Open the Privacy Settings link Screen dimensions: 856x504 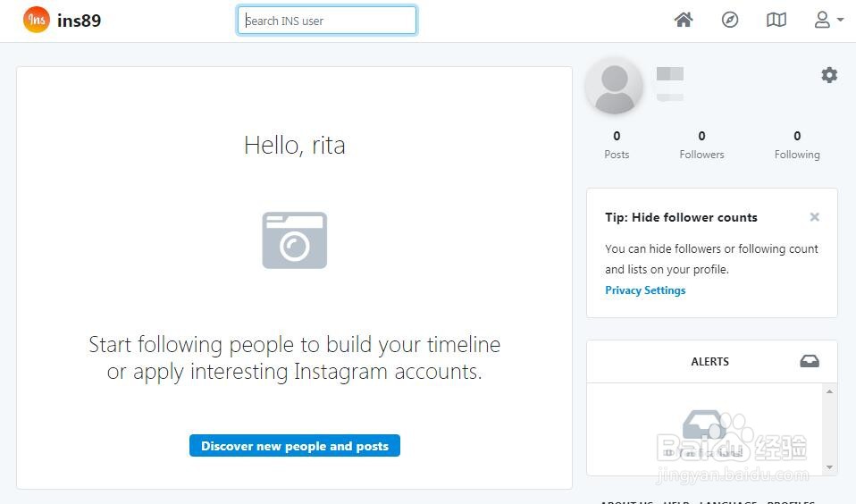click(645, 290)
